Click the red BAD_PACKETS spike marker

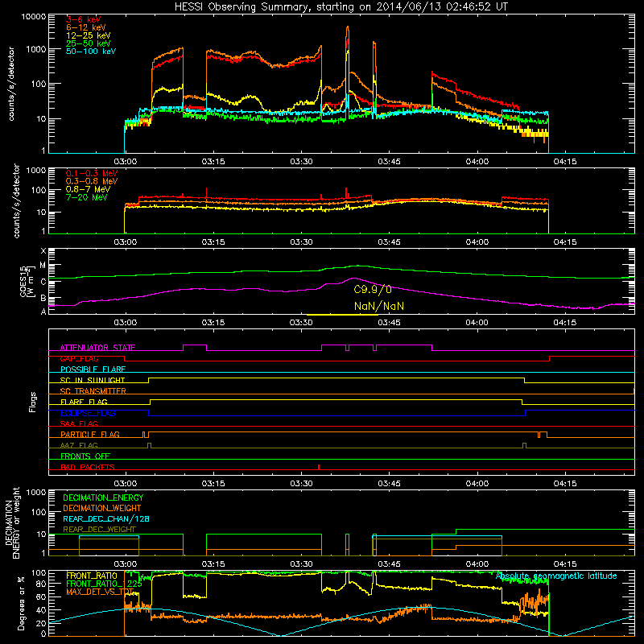319,467
